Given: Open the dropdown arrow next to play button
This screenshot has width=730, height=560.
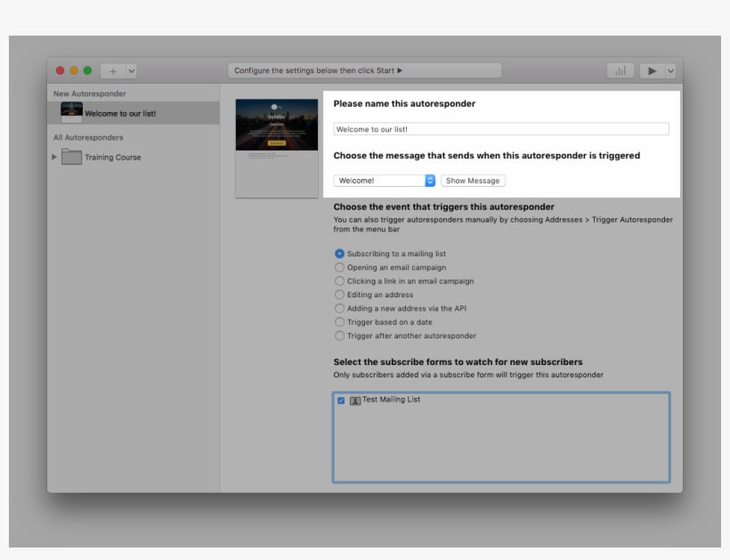Looking at the screenshot, I should (x=670, y=71).
